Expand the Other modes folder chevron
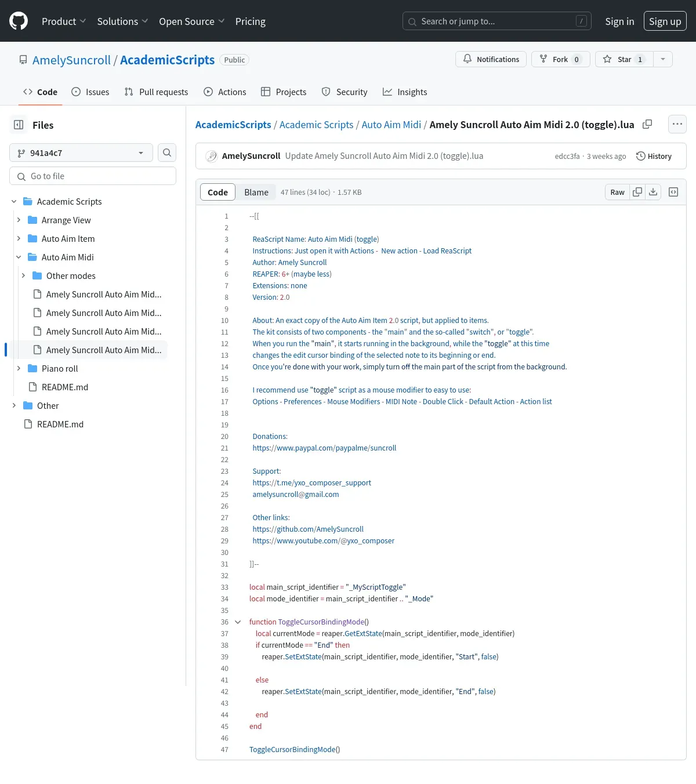 [23, 275]
